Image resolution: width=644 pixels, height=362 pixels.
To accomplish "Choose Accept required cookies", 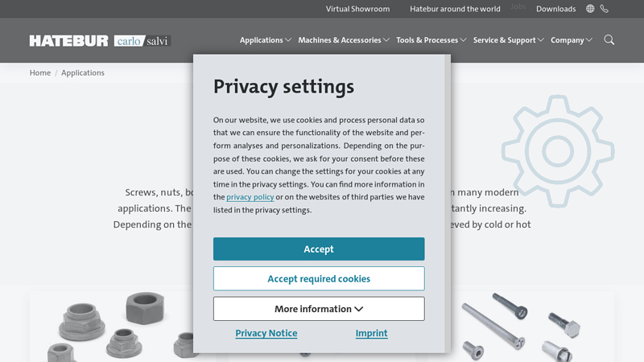I will click(319, 278).
